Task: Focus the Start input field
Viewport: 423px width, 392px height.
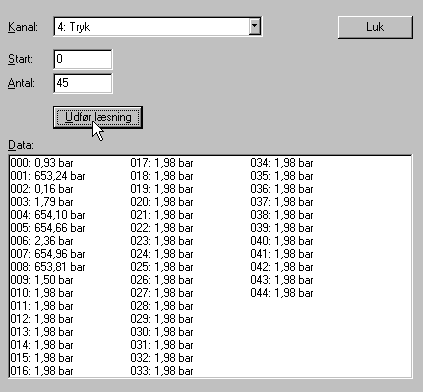Action: click(x=83, y=59)
